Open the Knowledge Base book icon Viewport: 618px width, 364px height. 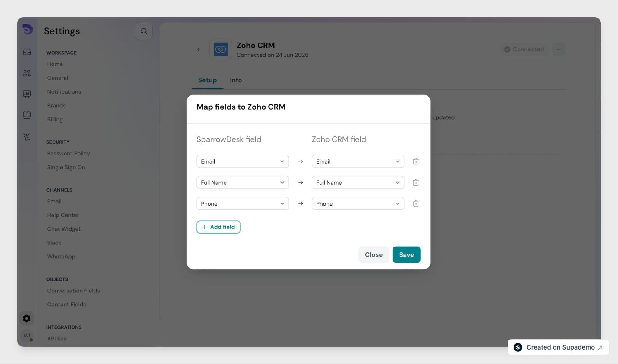(27, 115)
